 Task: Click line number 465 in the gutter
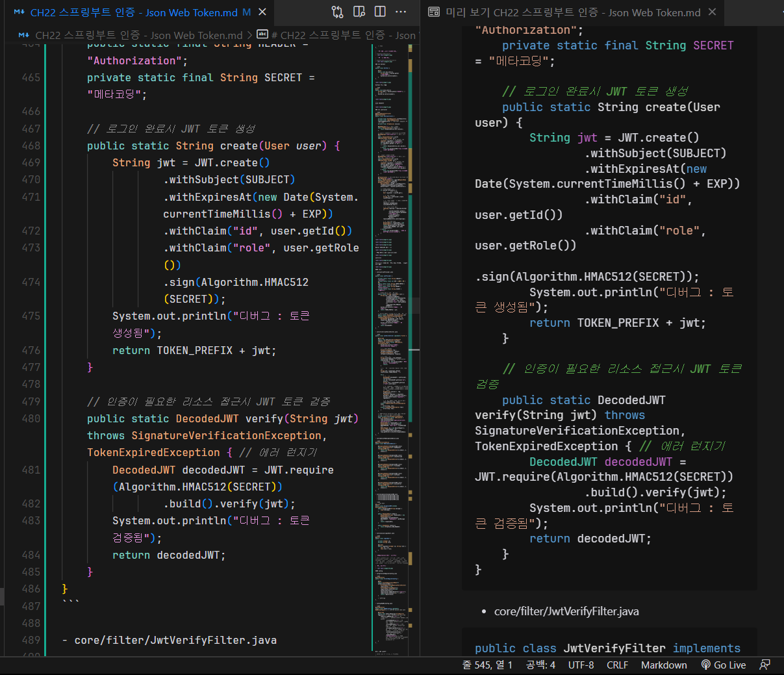(31, 77)
